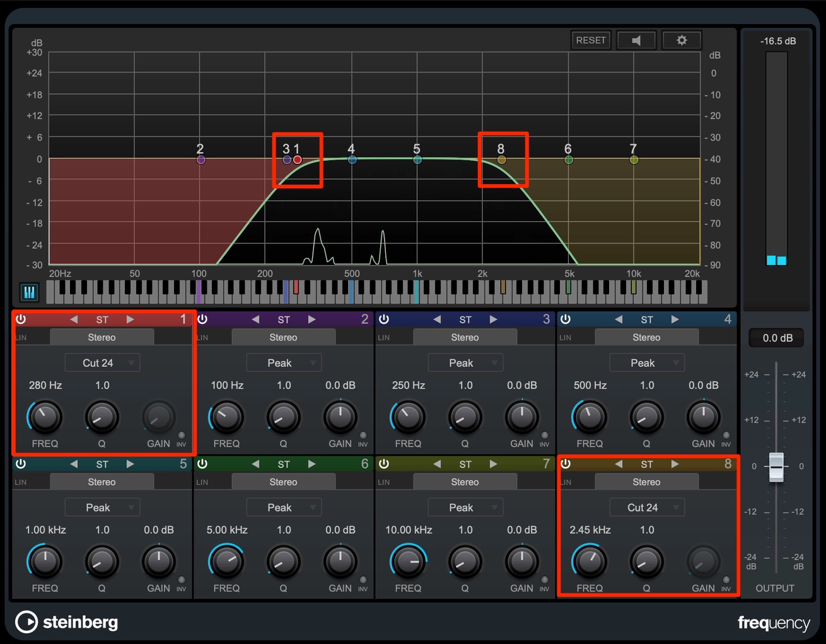Click the 0.0 dB output value field
This screenshot has width=826, height=644.
click(x=776, y=338)
